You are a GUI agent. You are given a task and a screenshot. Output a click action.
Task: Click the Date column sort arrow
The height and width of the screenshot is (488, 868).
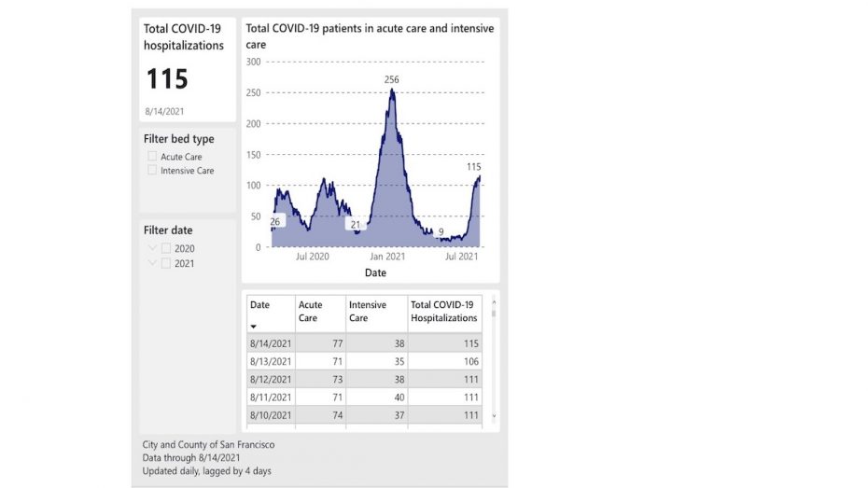point(254,327)
